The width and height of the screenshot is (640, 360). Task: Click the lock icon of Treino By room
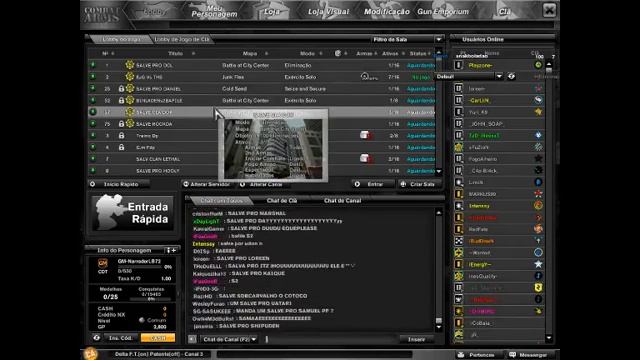[x=121, y=136]
